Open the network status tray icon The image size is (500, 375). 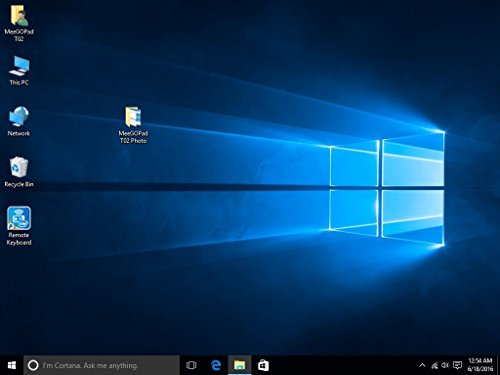434,366
